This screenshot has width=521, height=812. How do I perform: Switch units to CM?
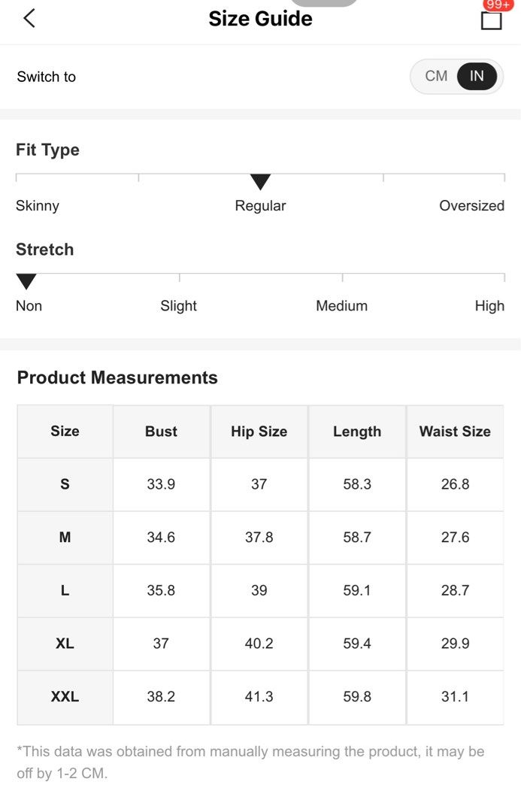click(x=436, y=76)
